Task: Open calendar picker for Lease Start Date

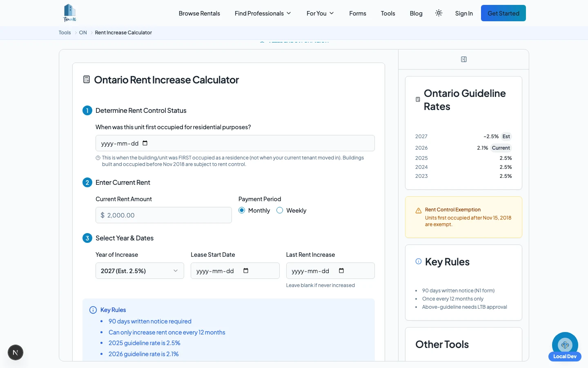Action: (x=246, y=271)
